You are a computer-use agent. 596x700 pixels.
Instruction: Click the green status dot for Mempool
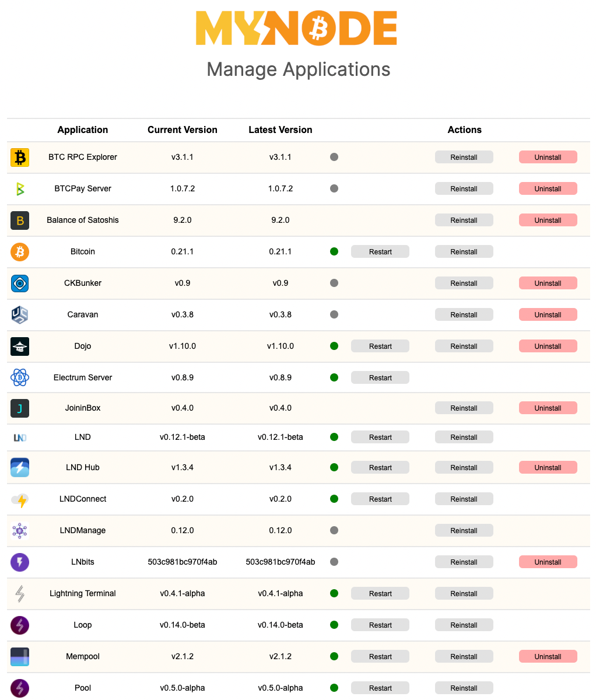click(x=334, y=657)
